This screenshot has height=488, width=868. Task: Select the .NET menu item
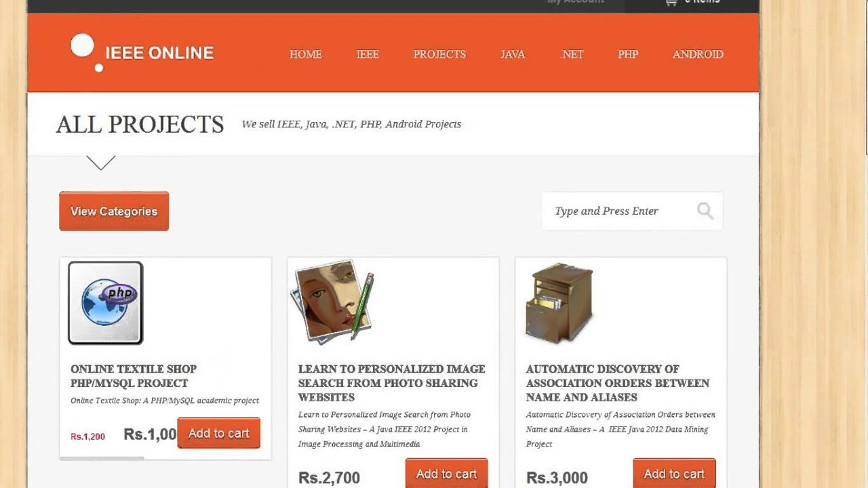click(572, 54)
